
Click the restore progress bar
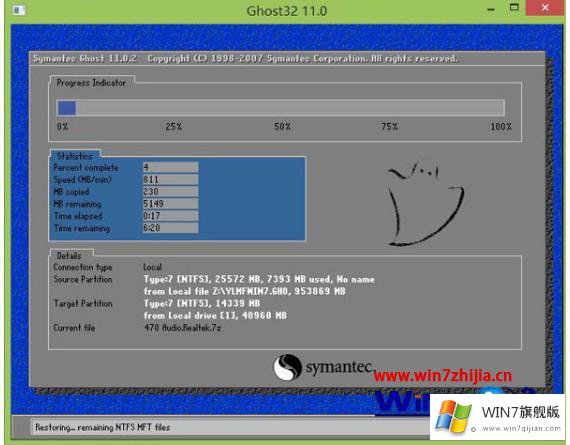281,108
